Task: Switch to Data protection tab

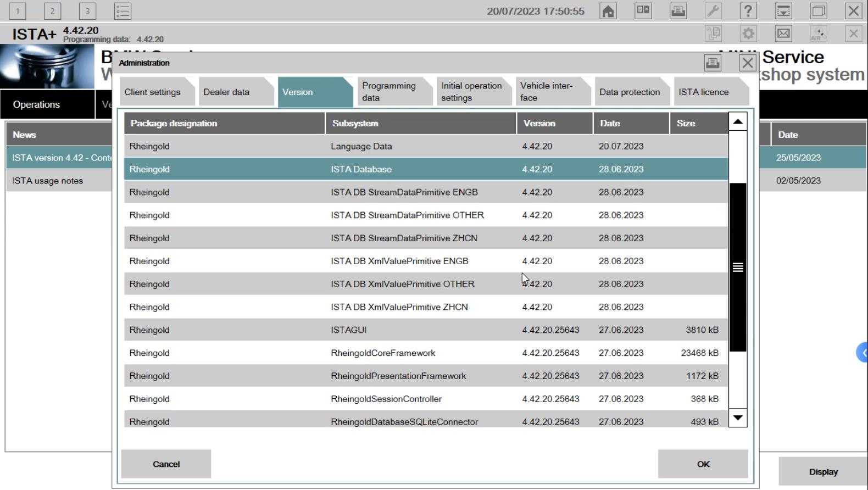Action: pyautogui.click(x=632, y=92)
